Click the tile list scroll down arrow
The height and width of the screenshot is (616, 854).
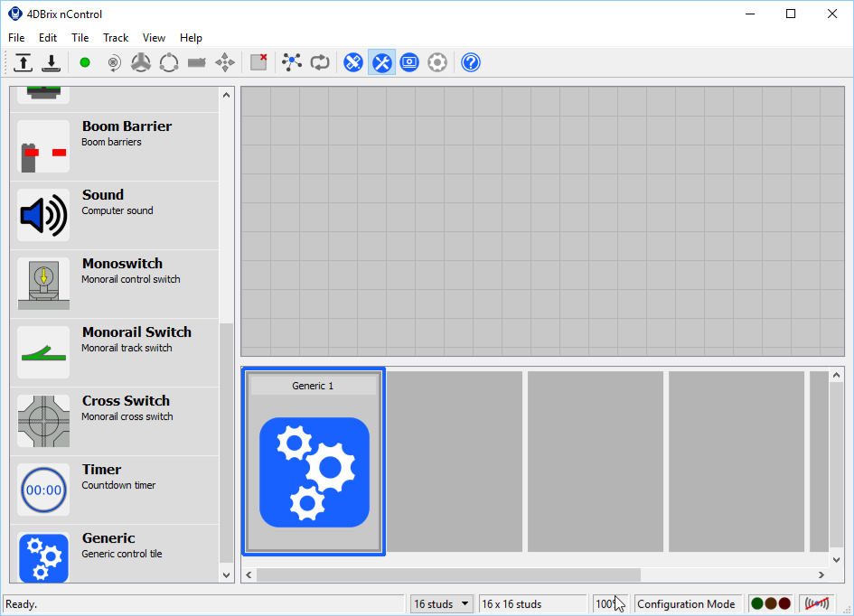coord(227,574)
